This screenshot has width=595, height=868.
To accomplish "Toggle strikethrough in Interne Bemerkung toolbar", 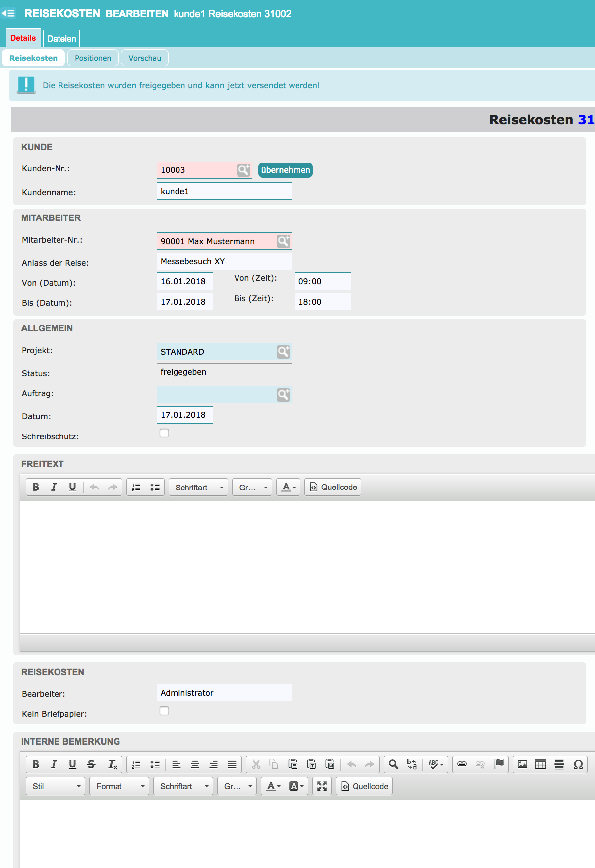I will click(x=91, y=764).
